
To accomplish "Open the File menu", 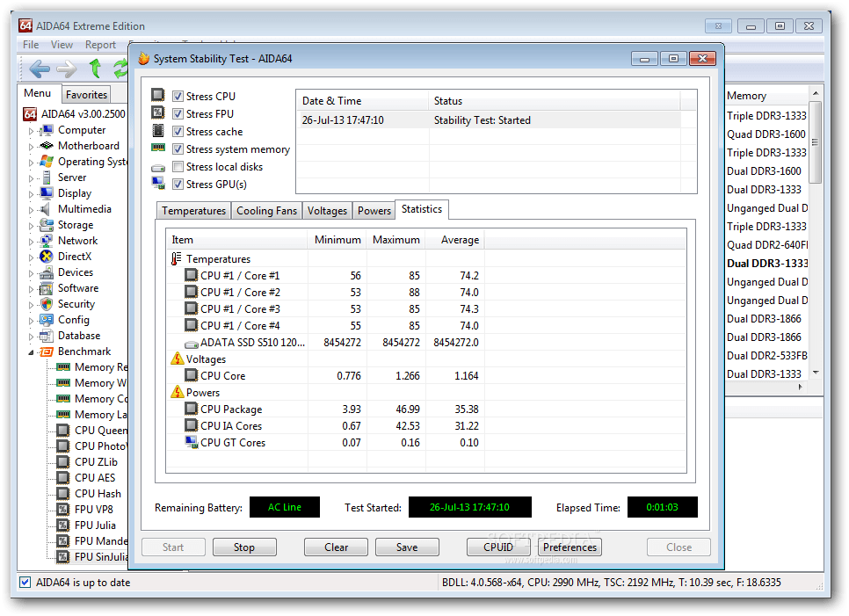I will (31, 45).
